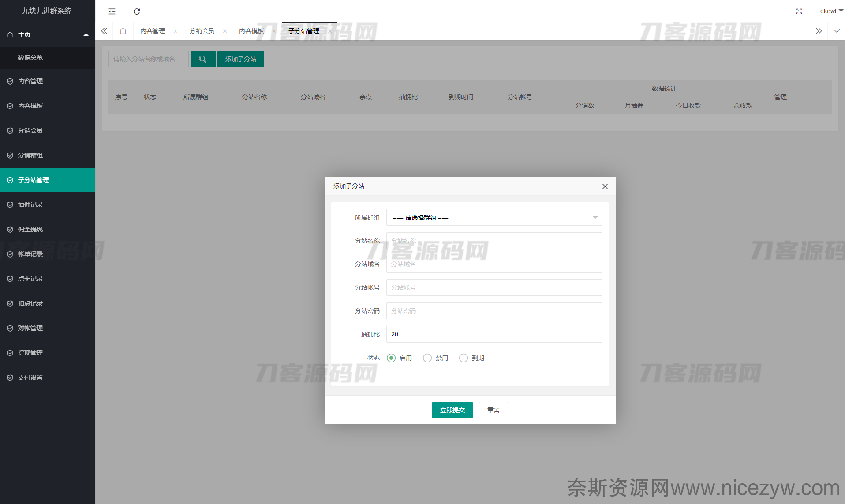The width and height of the screenshot is (845, 504).
Task: Open 点卡记录 in sidebar
Action: point(48,279)
